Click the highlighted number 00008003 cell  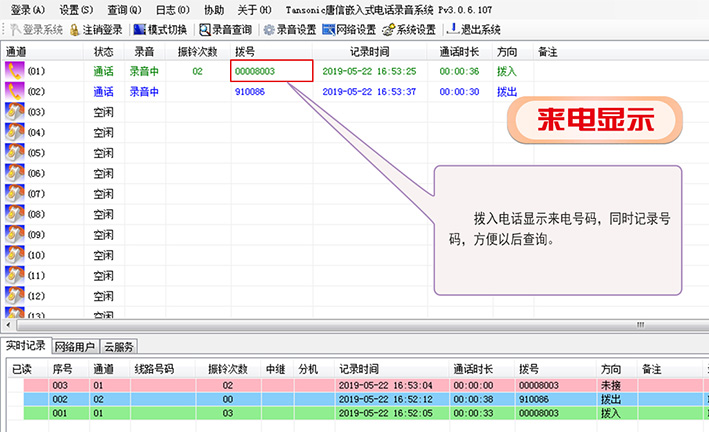pos(271,71)
